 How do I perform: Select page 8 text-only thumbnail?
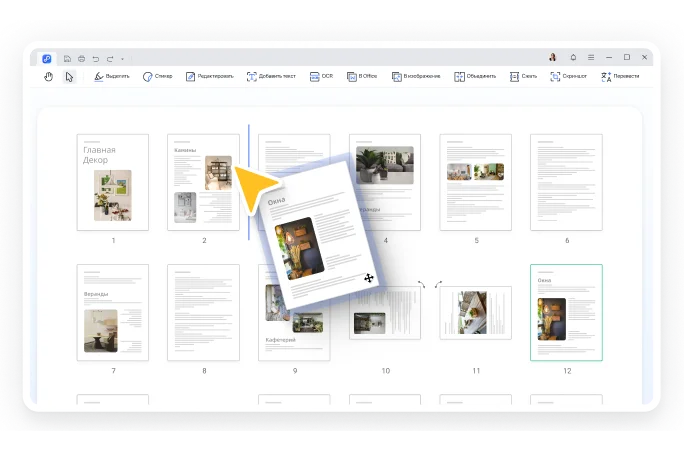203,312
